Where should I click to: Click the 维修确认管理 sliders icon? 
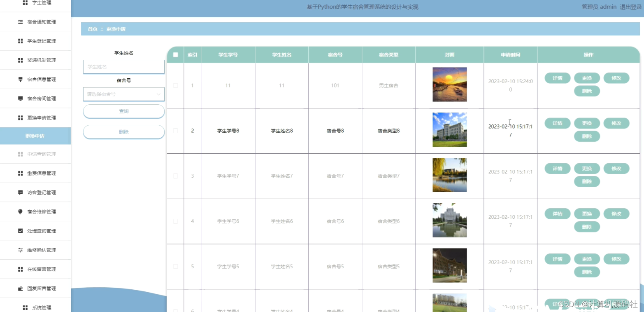[x=21, y=250]
